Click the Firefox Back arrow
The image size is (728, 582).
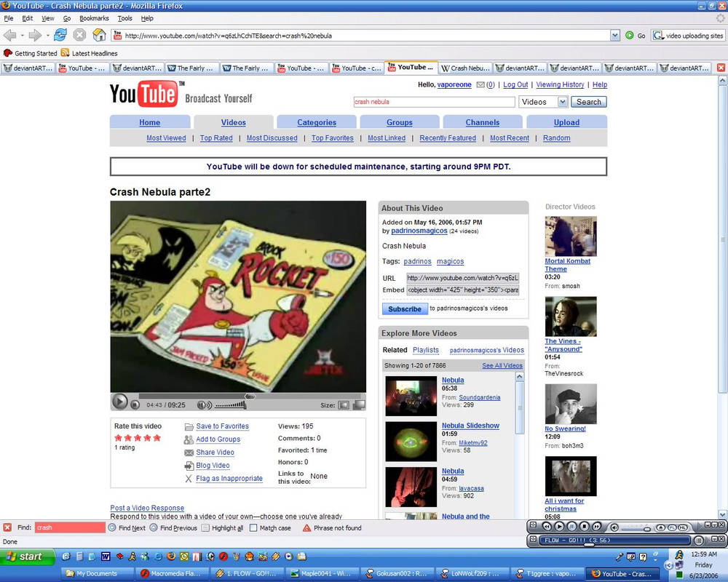point(9,35)
